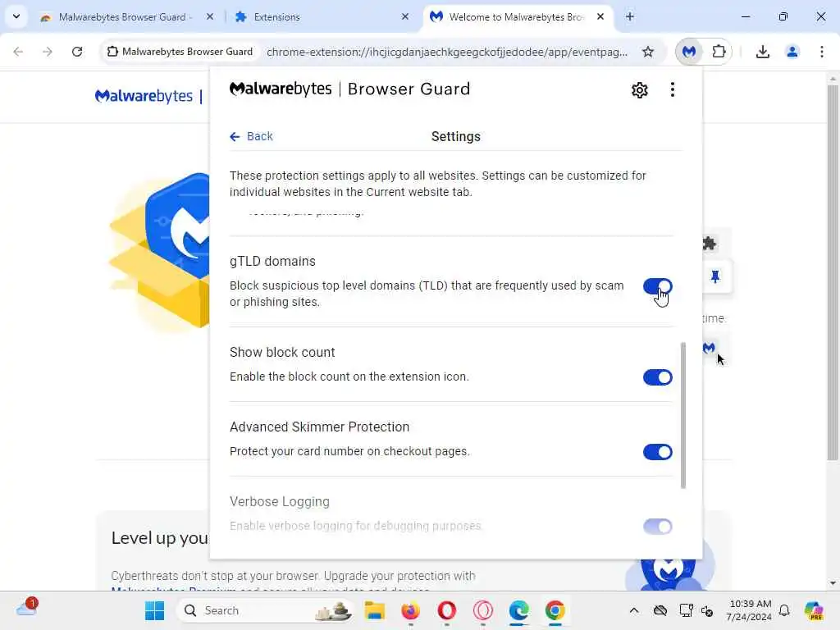Navigate forward with browser forward arrow

tap(48, 52)
